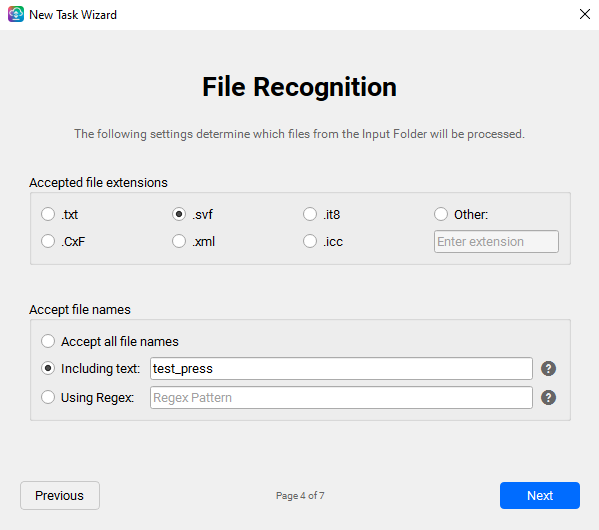Open help icon for Using Regex

(x=548, y=397)
